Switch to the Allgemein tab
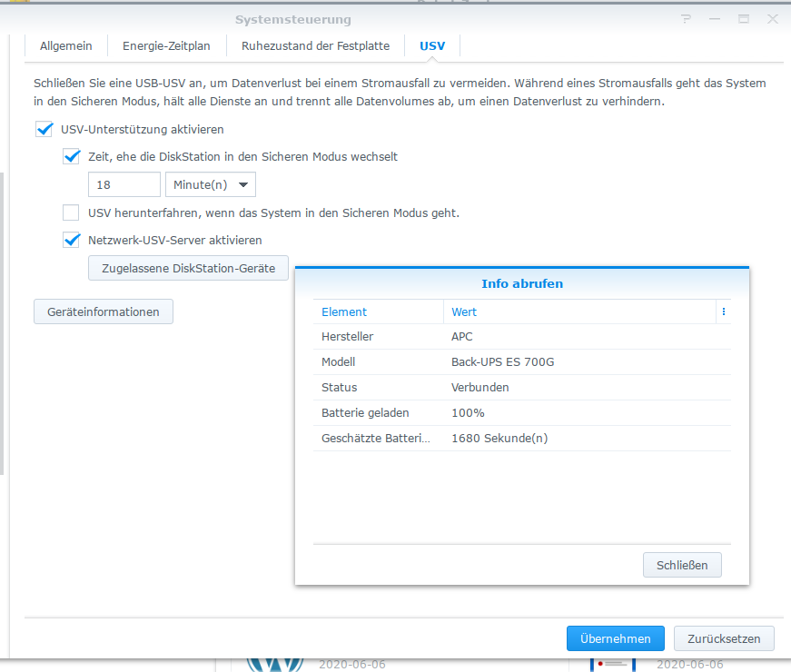Screen dimensions: 791x672 pos(66,46)
